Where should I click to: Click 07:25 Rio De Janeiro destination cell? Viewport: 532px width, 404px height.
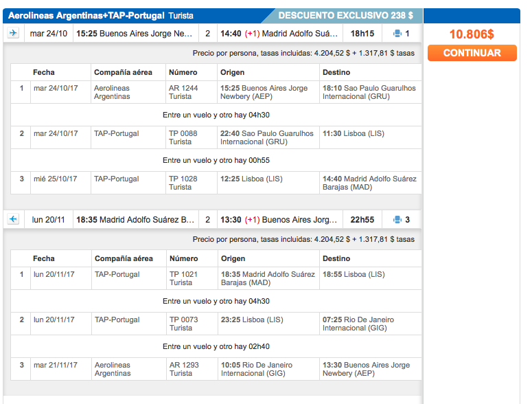[x=370, y=324]
